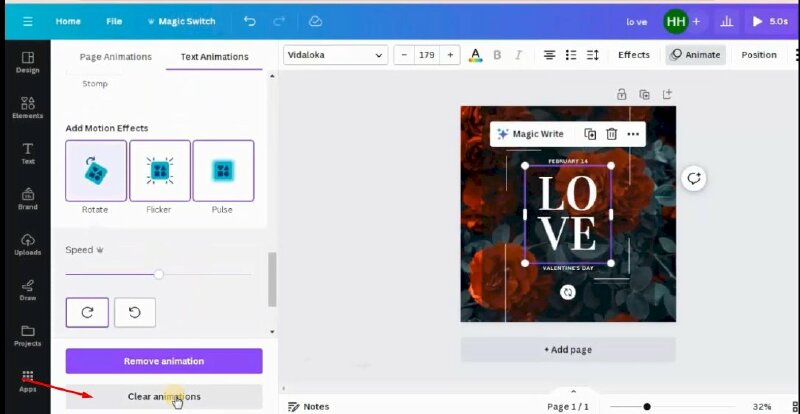Viewport: 800px width, 414px height.
Task: Open the File menu
Action: coord(114,21)
